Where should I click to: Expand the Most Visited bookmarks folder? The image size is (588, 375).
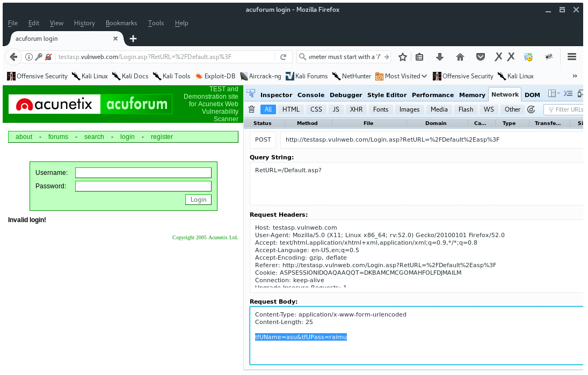[x=401, y=76]
